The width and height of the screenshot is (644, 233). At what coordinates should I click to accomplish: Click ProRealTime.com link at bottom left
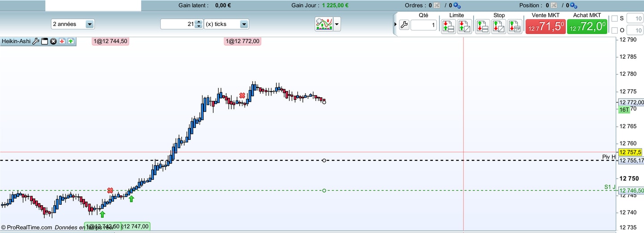(29, 227)
